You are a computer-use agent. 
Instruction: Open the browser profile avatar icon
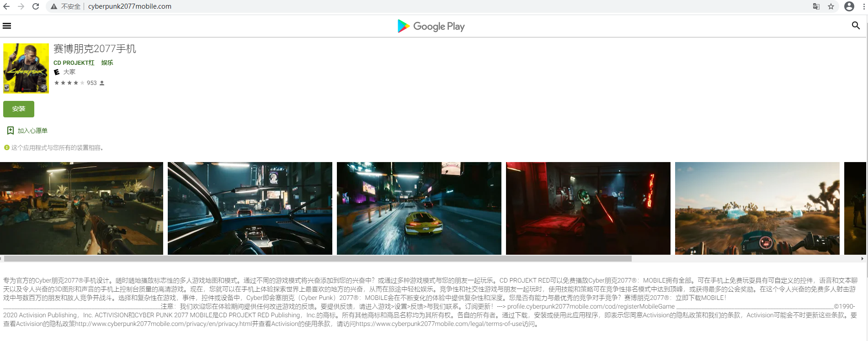[x=849, y=6]
